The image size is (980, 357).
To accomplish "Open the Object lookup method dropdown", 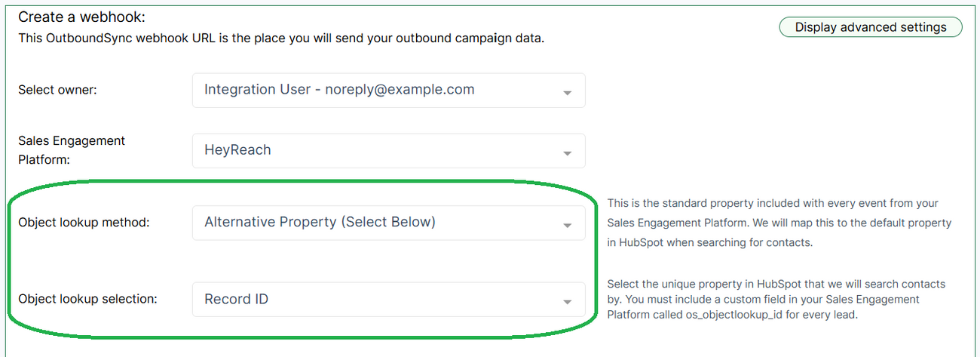I will click(x=388, y=223).
